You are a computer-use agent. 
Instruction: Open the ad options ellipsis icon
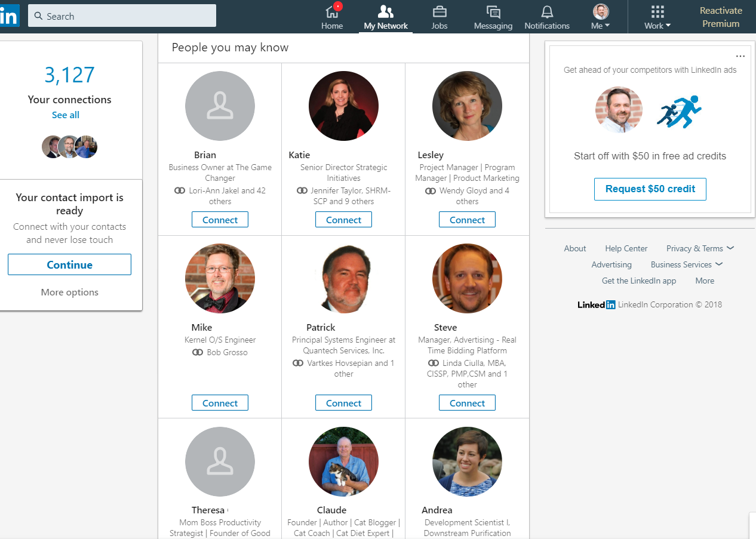click(740, 56)
